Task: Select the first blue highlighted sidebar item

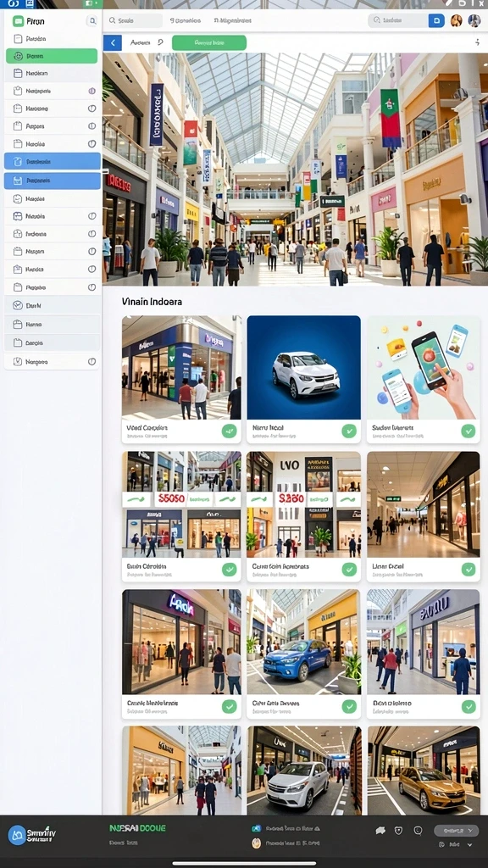Action: click(53, 161)
